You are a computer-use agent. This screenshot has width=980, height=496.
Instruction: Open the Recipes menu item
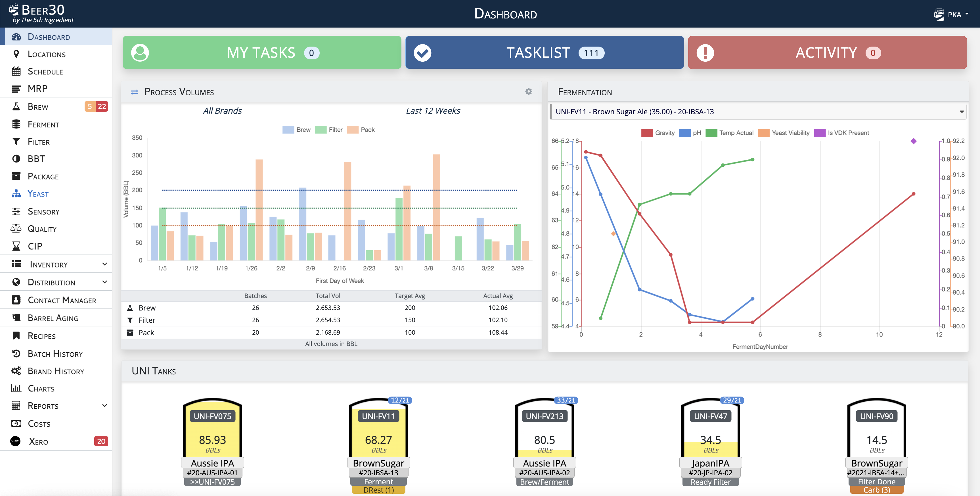pos(42,336)
